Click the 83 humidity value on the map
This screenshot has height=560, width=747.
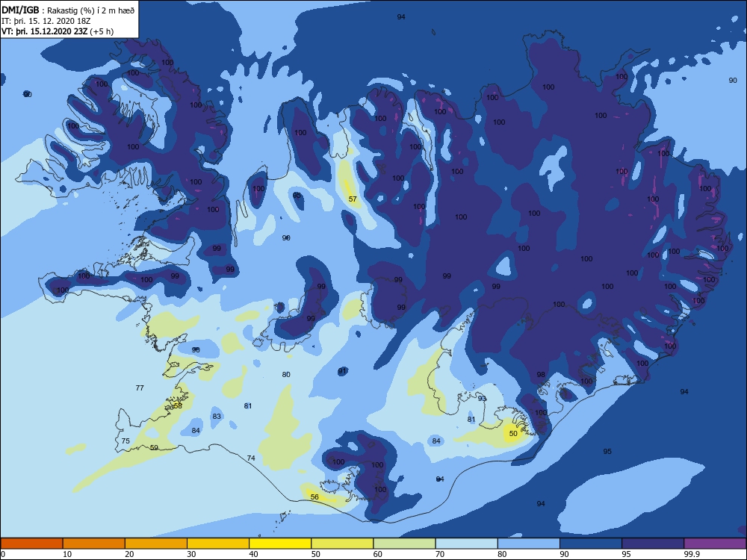217,416
